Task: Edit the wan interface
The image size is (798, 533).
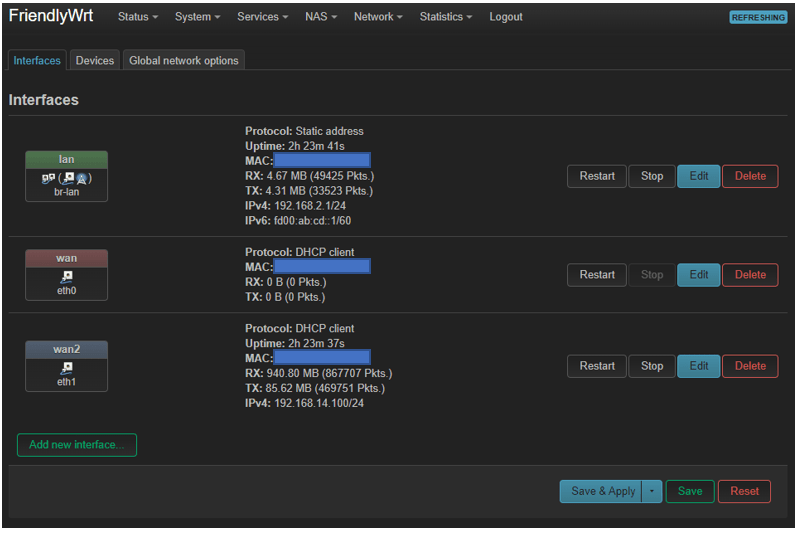Action: 698,275
